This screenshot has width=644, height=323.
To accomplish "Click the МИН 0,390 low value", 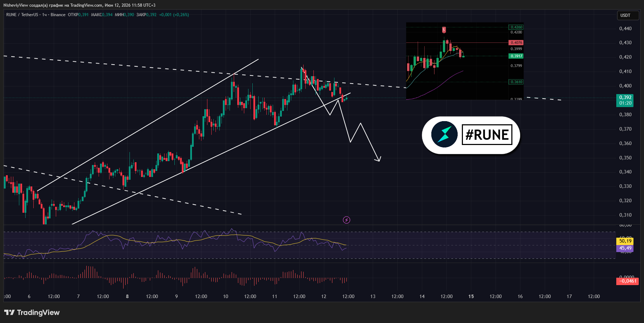I will tap(124, 15).
